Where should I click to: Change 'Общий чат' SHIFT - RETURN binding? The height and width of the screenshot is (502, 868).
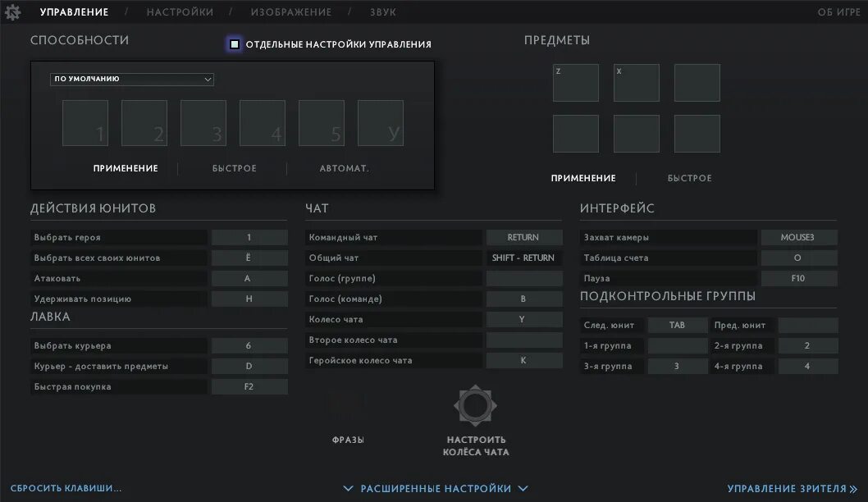pyautogui.click(x=524, y=258)
